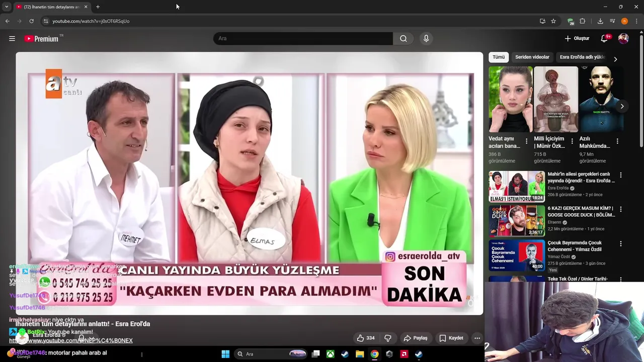Image resolution: width=644 pixels, height=362 pixels.
Task: Start voice search with the microphone
Action: [426, 39]
